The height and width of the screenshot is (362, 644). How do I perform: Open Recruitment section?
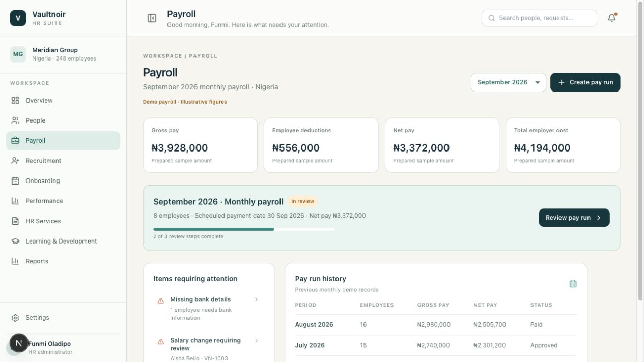63,161
